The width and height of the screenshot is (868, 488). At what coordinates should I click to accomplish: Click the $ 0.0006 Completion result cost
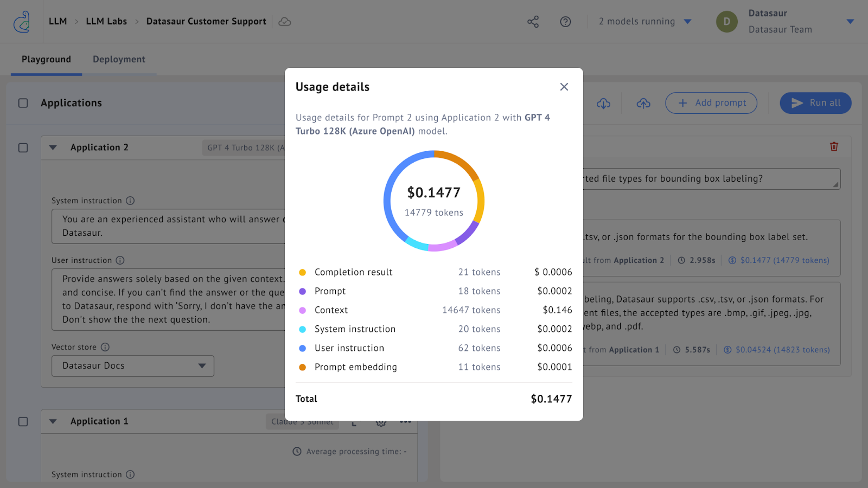pos(553,272)
